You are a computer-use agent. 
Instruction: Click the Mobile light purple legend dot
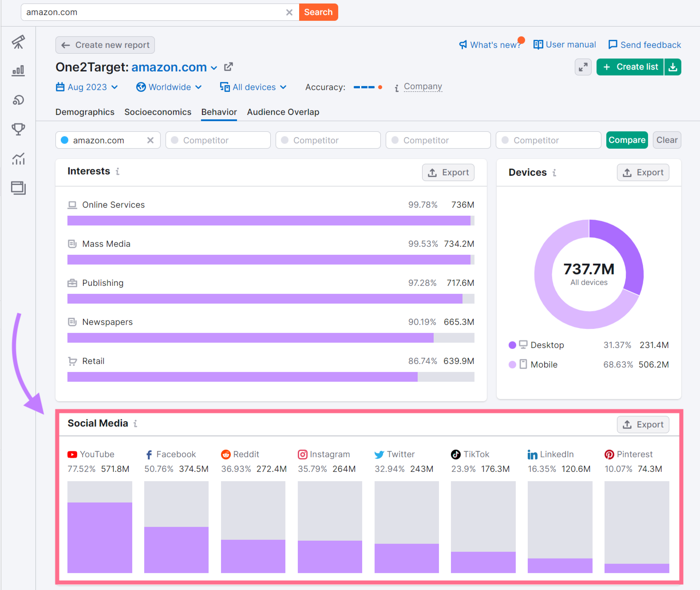click(512, 364)
